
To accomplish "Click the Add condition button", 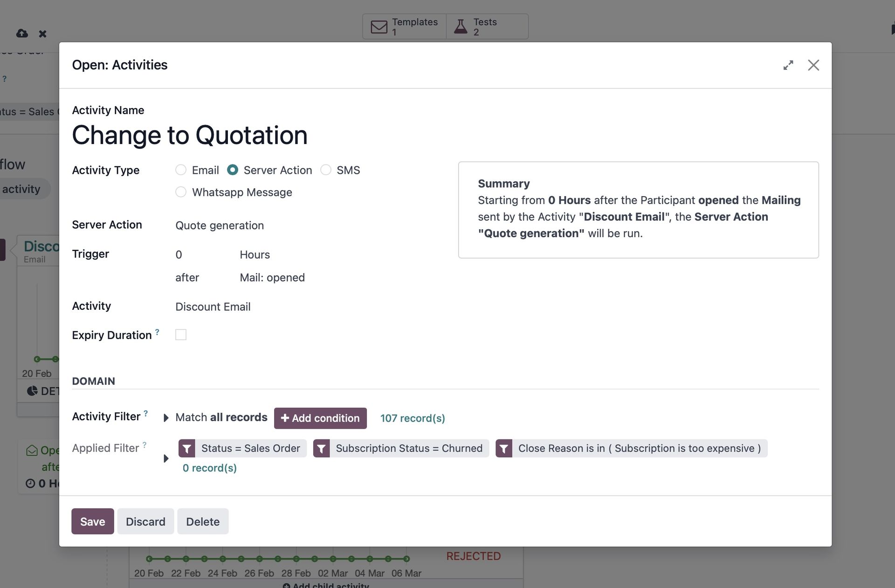I will pos(320,418).
